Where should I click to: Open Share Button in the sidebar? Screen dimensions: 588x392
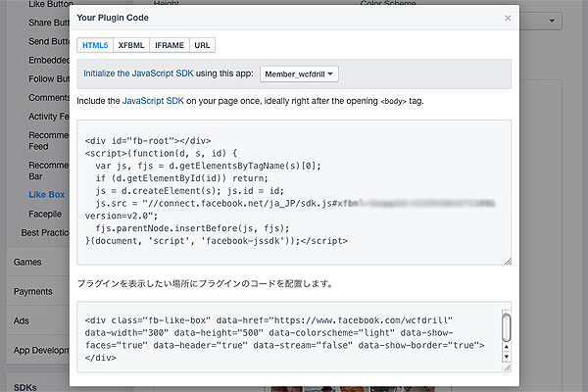[49, 23]
